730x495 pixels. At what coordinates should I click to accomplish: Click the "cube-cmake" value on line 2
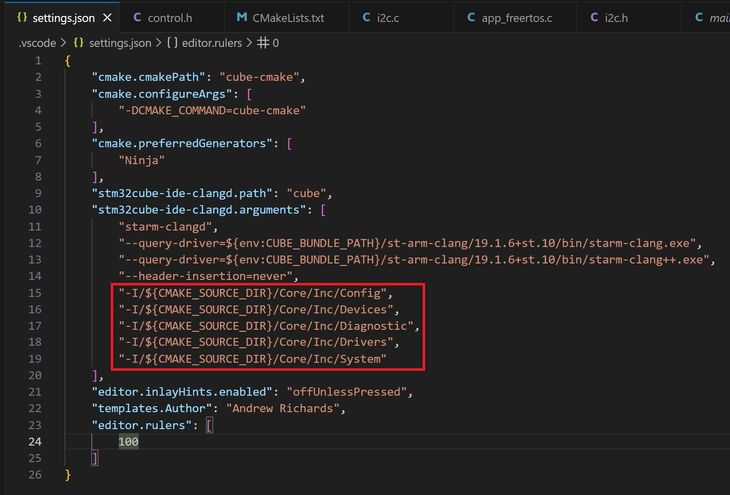tap(259, 77)
